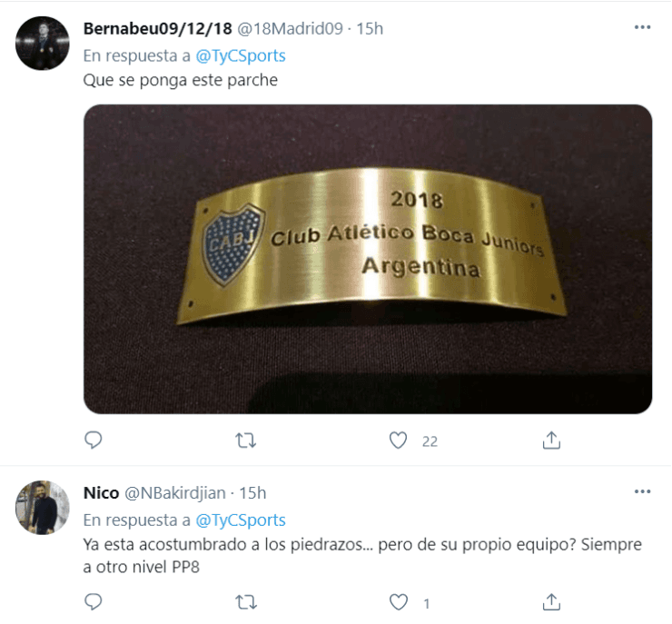Like Nico's tweet with 1 like
This screenshot has width=672, height=624.
(398, 602)
